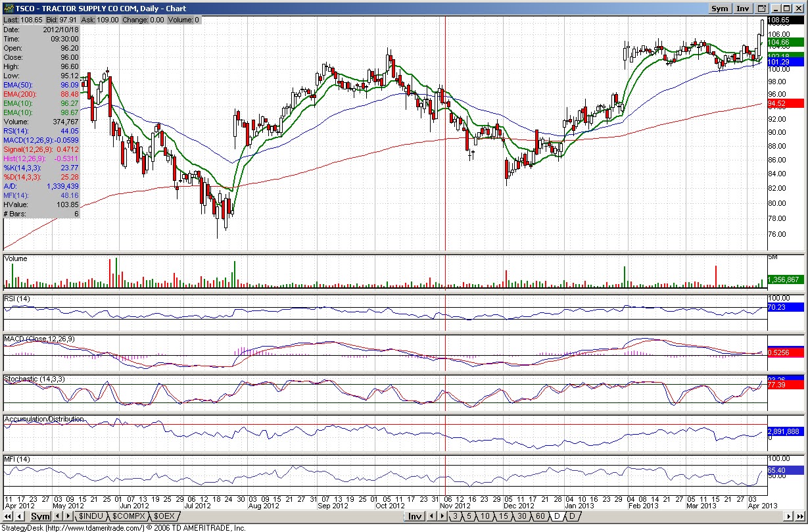Minimize the TSCO chart window
Viewport: 808px width, 532px height.
coord(775,9)
